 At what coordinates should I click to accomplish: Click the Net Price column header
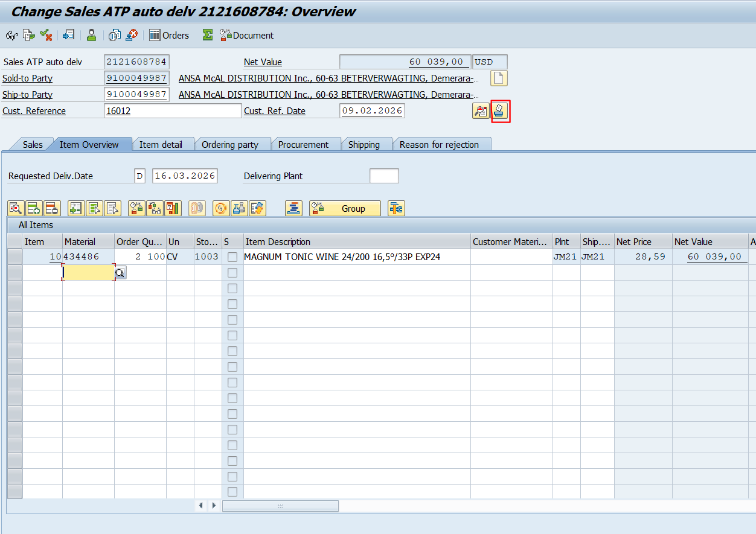tap(642, 241)
